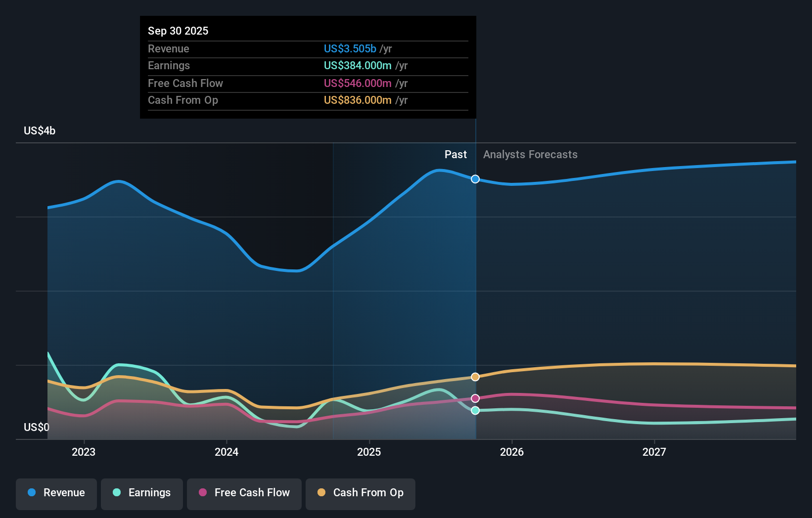
Task: Click the pink dot icon beside Free Cash Flow
Action: [x=203, y=493]
